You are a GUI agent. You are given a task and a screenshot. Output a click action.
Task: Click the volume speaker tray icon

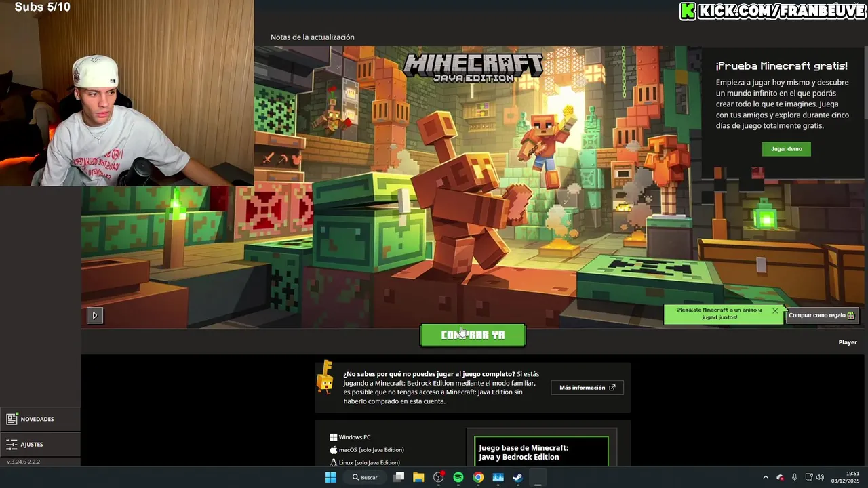(820, 477)
